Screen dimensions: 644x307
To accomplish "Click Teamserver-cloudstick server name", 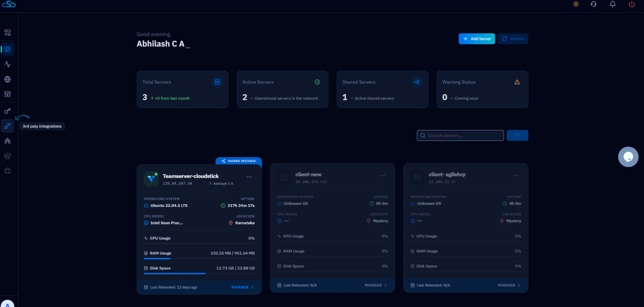I will 191,176.
